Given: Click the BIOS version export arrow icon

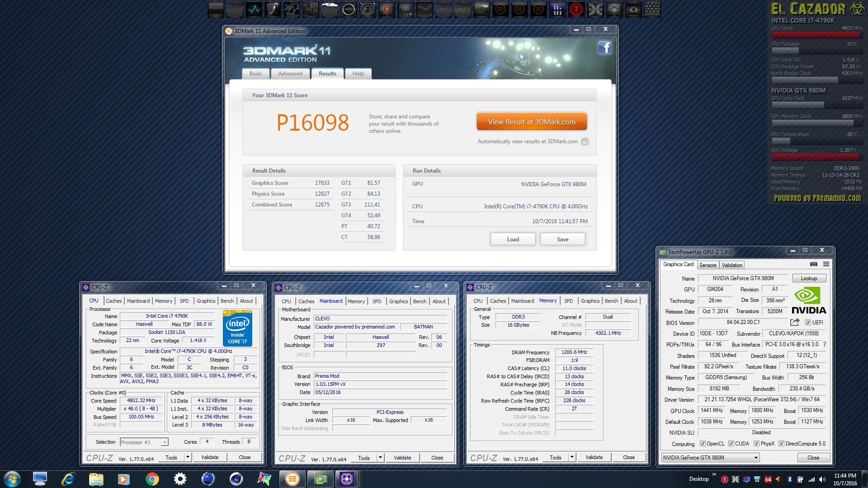Looking at the screenshot, I should pos(795,322).
